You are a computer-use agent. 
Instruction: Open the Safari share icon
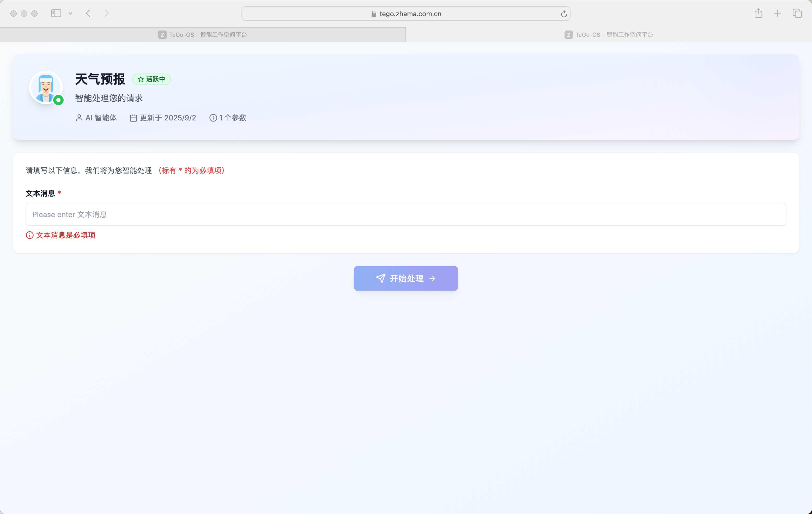coord(758,14)
